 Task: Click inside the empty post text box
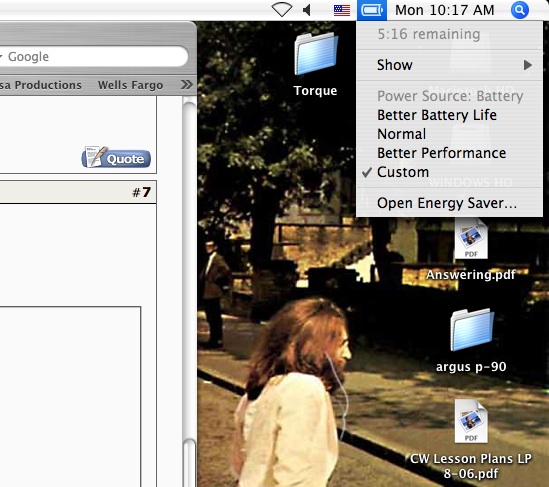(70, 396)
